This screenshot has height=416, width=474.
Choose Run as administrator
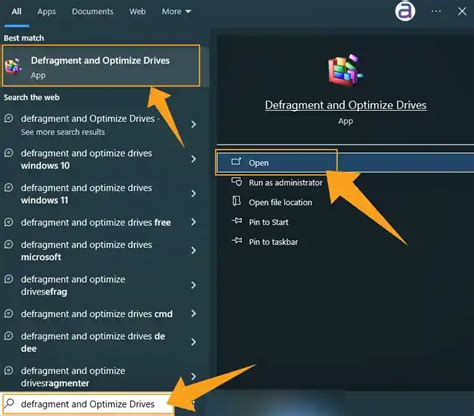coord(286,183)
